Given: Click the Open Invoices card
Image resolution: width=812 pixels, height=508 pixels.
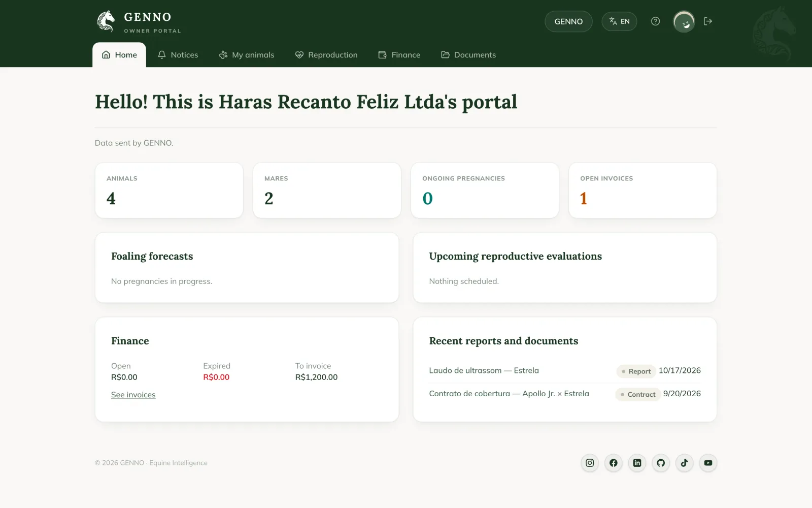Looking at the screenshot, I should (642, 190).
